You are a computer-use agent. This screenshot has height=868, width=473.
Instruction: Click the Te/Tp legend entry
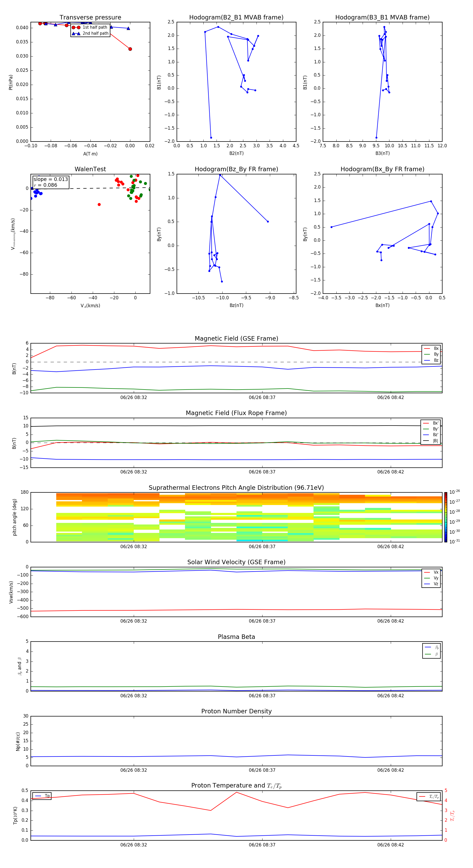pyautogui.click(x=429, y=796)
